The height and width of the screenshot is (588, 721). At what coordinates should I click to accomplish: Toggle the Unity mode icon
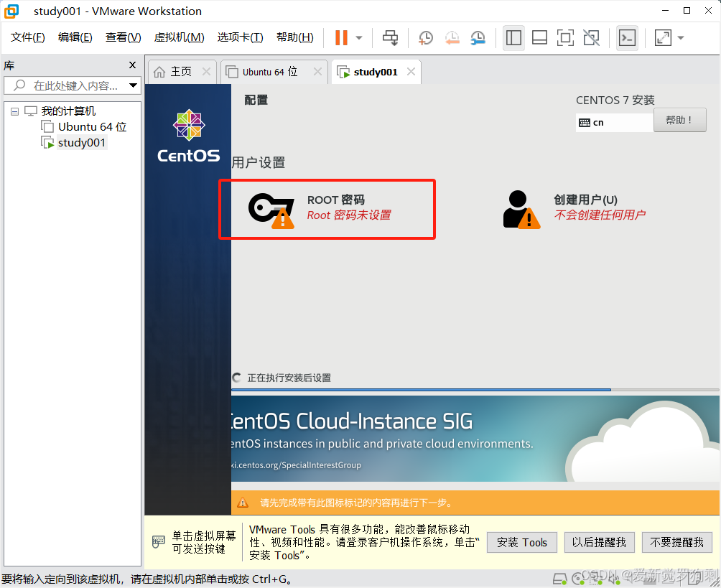591,38
